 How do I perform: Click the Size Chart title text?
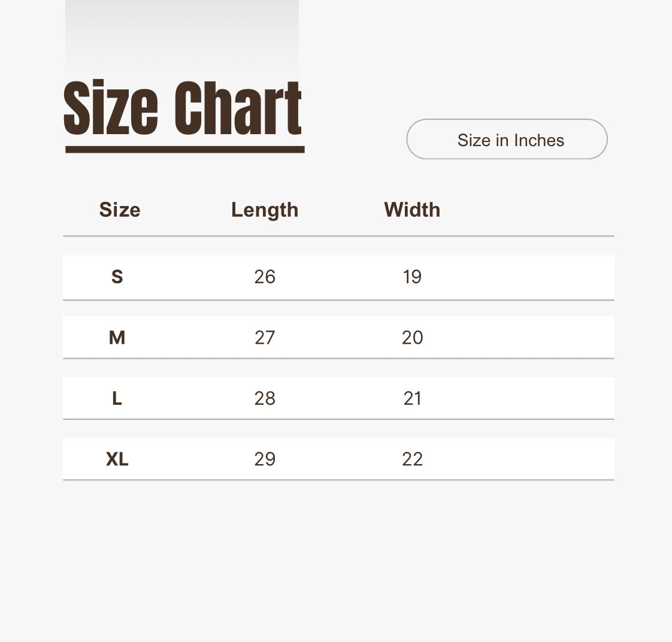click(x=182, y=108)
